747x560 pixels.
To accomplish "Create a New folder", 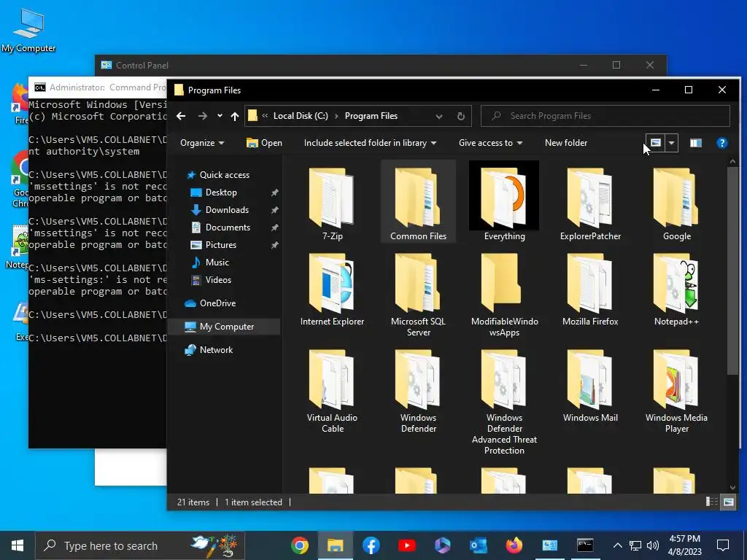I will 566,143.
